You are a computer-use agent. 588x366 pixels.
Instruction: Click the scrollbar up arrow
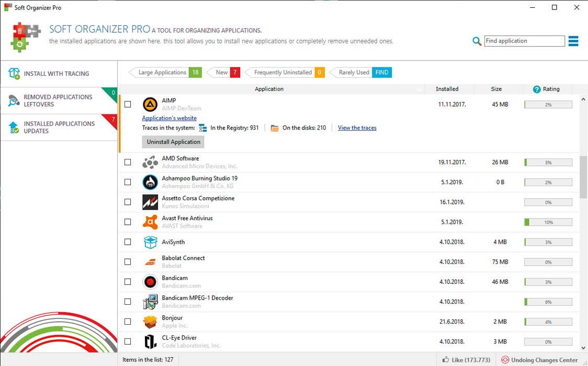[583, 100]
